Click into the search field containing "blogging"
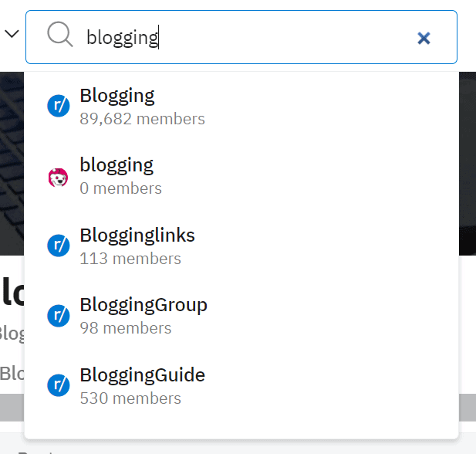 point(247,37)
